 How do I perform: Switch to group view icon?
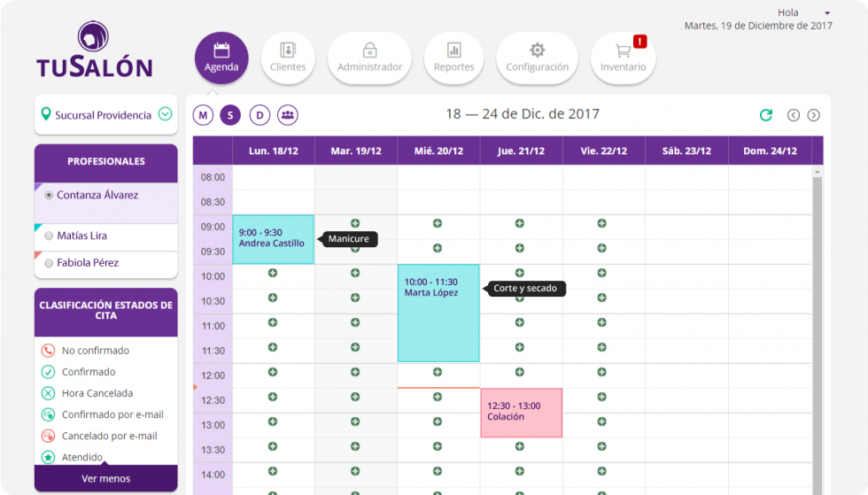(x=287, y=115)
